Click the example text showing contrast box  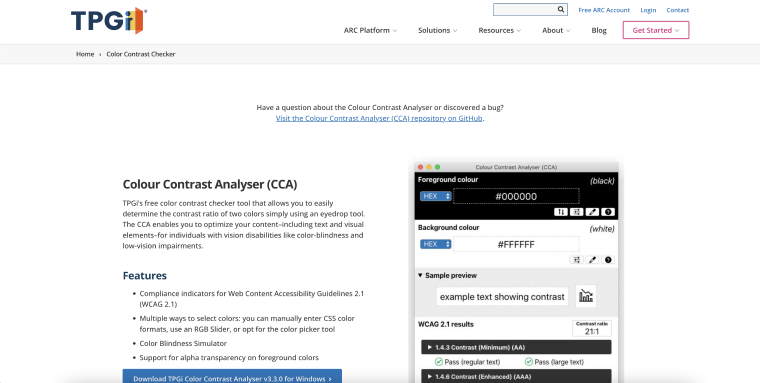point(502,297)
